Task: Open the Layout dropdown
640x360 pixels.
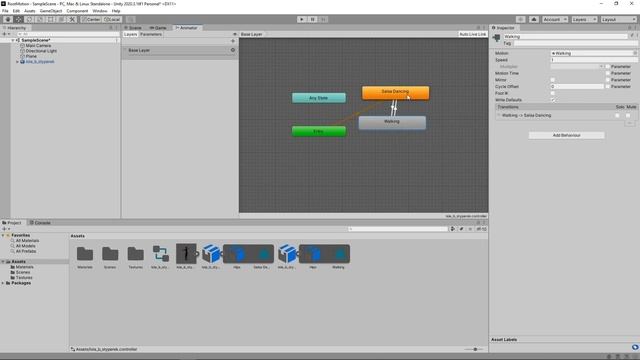Action: tap(618, 19)
